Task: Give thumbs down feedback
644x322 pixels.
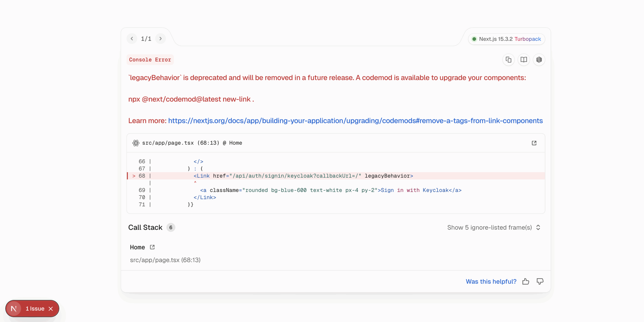Action: [540, 281]
